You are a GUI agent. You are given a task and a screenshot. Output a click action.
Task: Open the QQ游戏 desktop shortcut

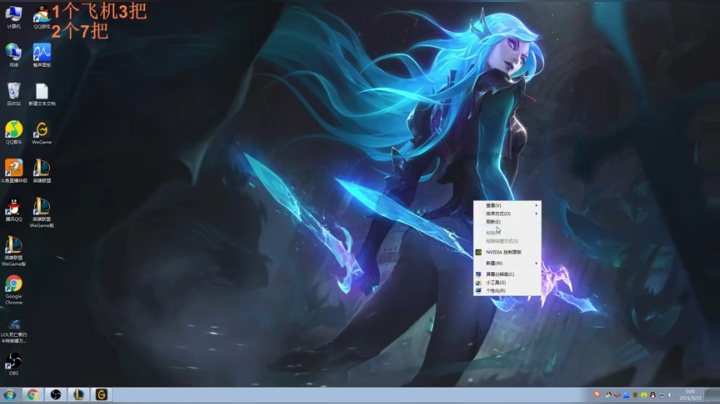pyautogui.click(x=42, y=17)
